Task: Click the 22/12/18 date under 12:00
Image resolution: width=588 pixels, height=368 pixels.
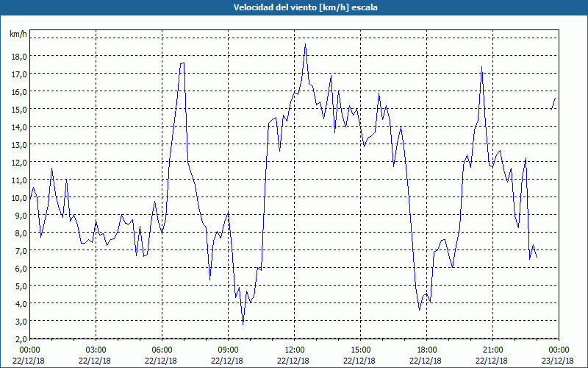Action: 293,361
